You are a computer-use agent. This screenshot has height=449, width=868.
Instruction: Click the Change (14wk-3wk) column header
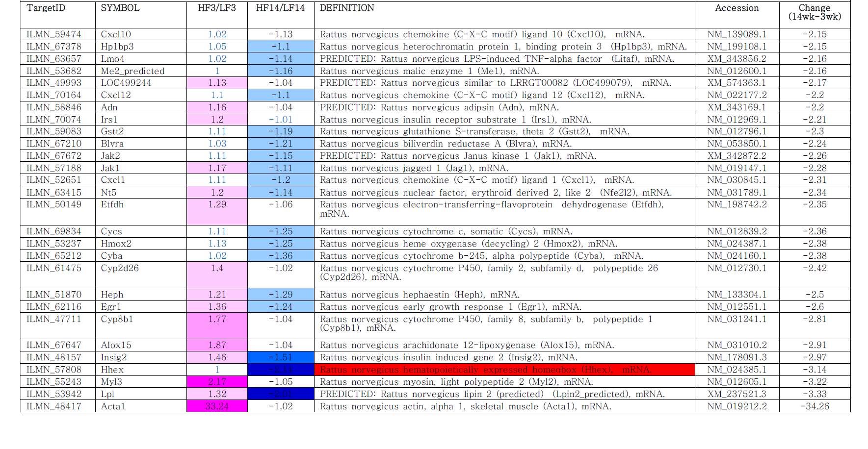(815, 15)
